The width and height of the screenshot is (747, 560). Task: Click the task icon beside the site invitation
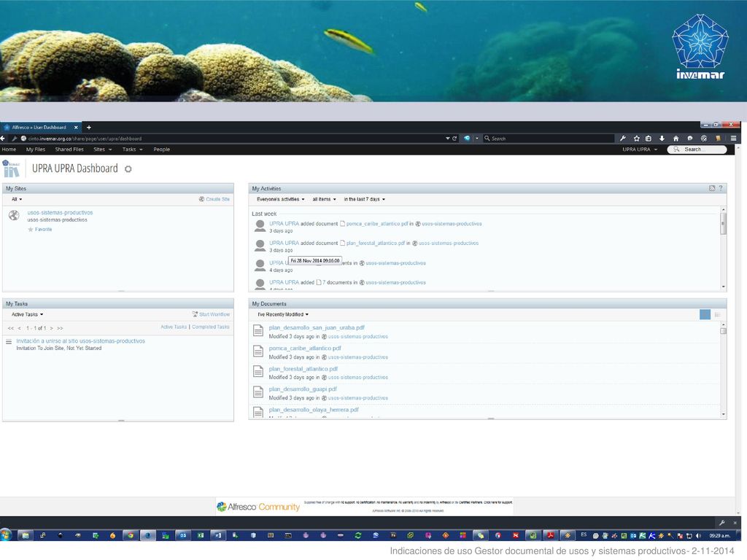(x=9, y=341)
